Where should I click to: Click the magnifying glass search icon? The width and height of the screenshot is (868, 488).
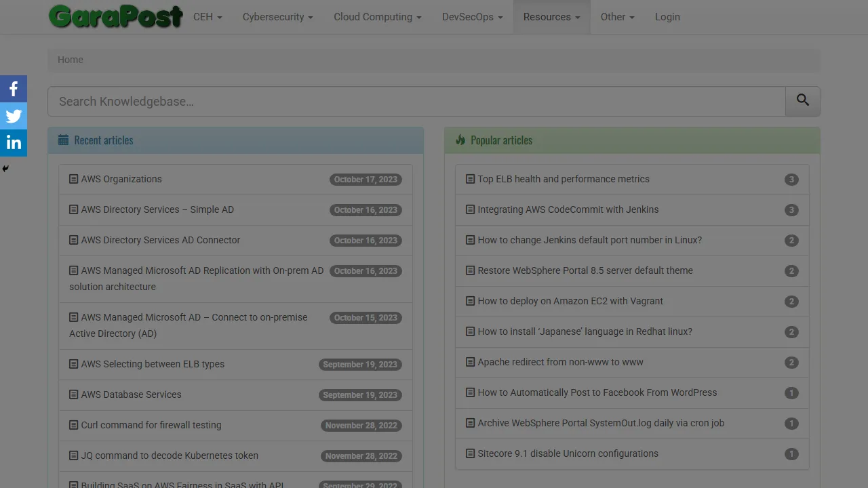pos(802,100)
